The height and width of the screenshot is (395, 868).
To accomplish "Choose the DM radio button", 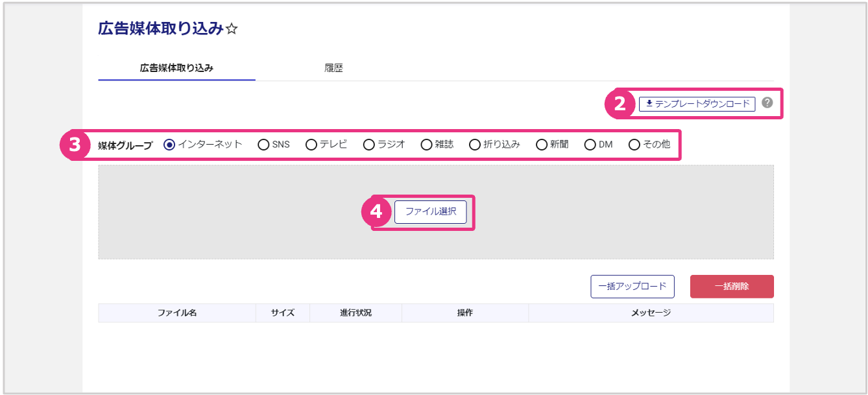I will pyautogui.click(x=590, y=145).
